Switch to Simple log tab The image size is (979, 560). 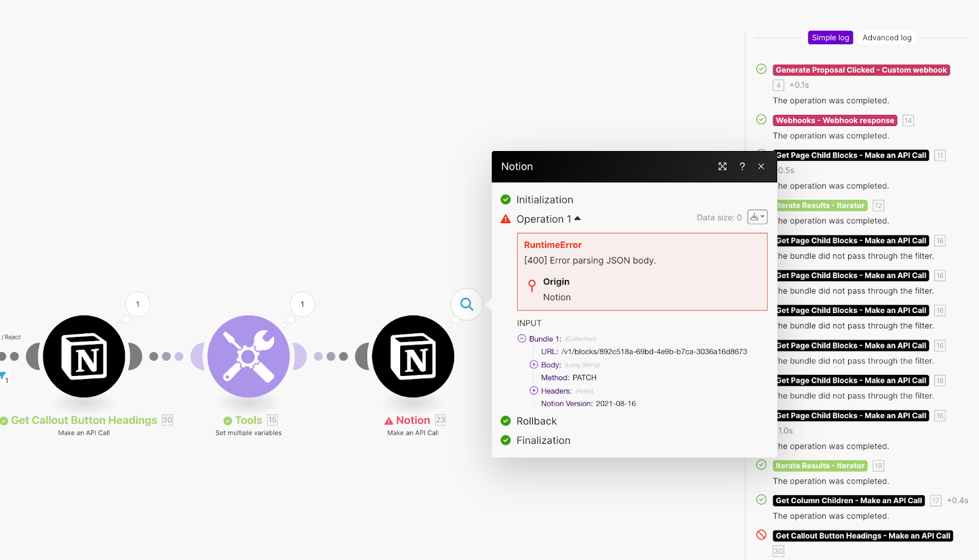click(830, 38)
